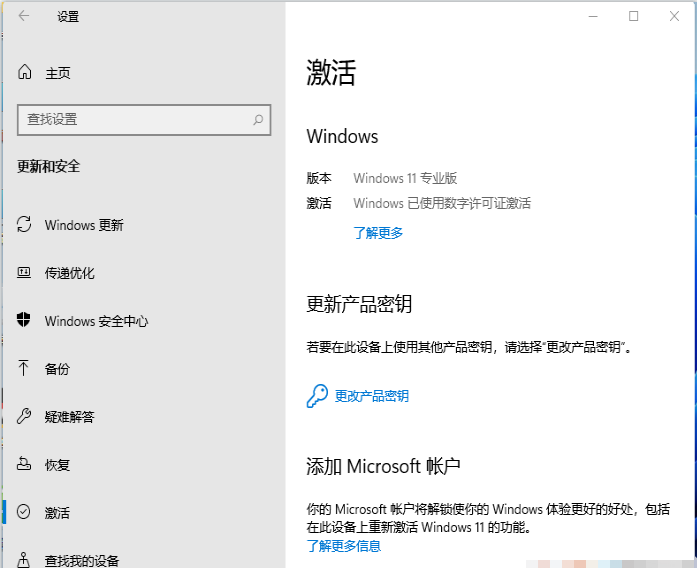The width and height of the screenshot is (697, 568).
Task: Select 备份 in the sidebar
Action: (57, 369)
